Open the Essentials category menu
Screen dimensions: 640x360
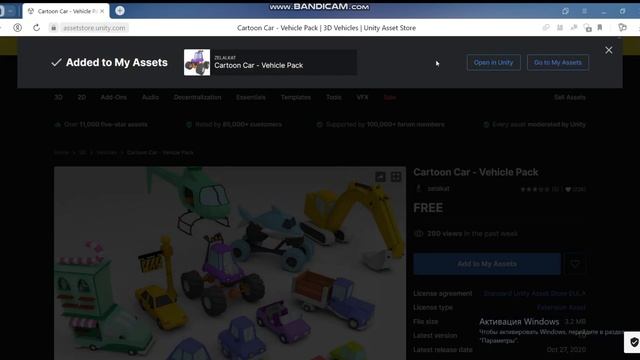(x=251, y=97)
